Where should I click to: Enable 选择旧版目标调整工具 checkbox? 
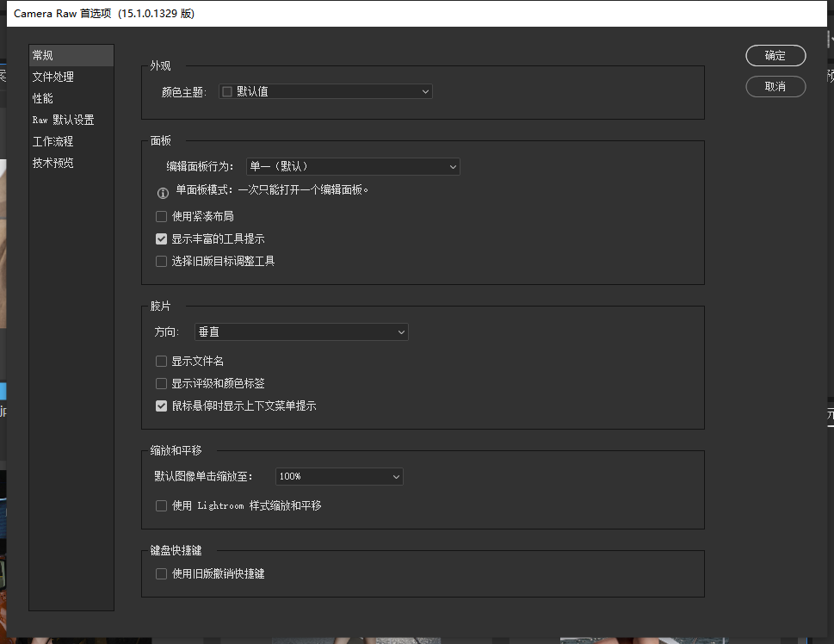click(x=161, y=262)
